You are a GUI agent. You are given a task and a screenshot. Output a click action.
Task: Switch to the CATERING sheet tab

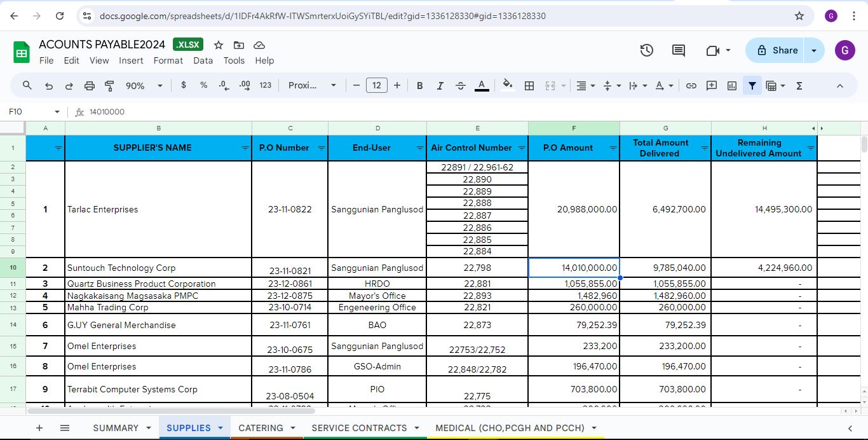261,428
